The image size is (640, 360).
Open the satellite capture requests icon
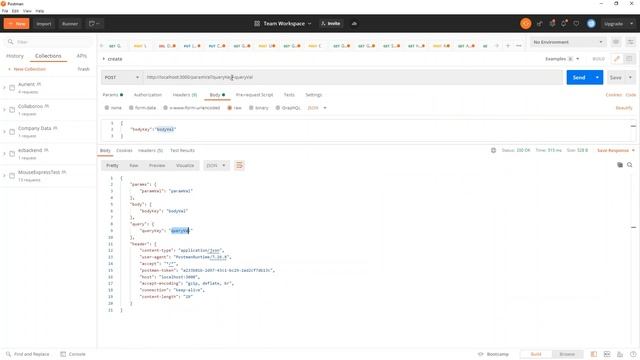pyautogui.click(x=540, y=24)
